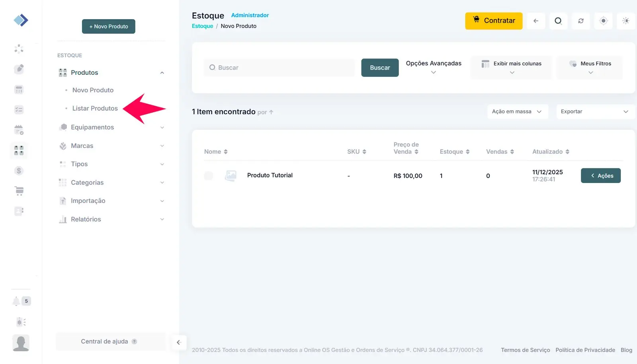Open the financial dollar icon in sidebar
This screenshot has height=364, width=637.
click(19, 171)
